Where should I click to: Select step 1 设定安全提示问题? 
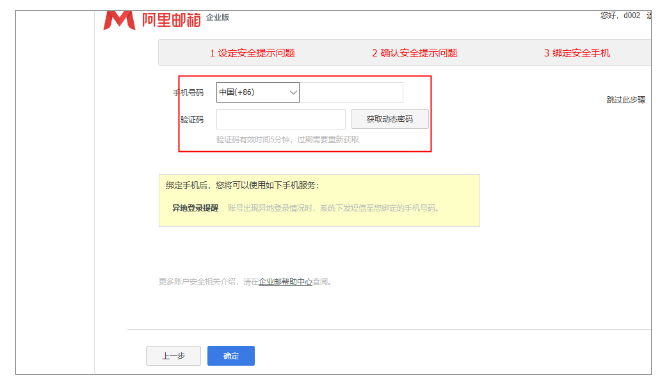point(252,53)
